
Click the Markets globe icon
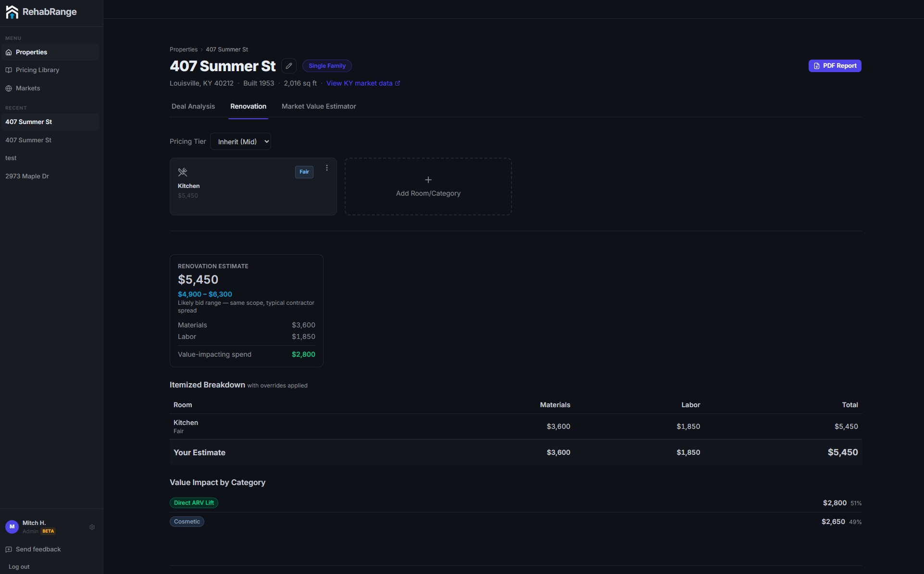coord(9,88)
